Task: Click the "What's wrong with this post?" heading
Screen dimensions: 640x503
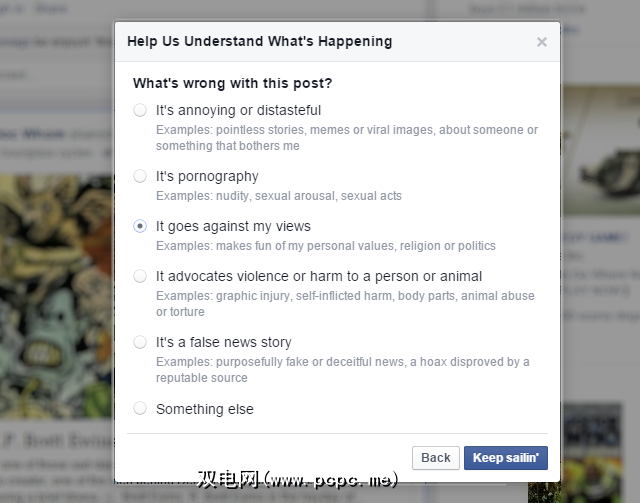Action: [232, 83]
